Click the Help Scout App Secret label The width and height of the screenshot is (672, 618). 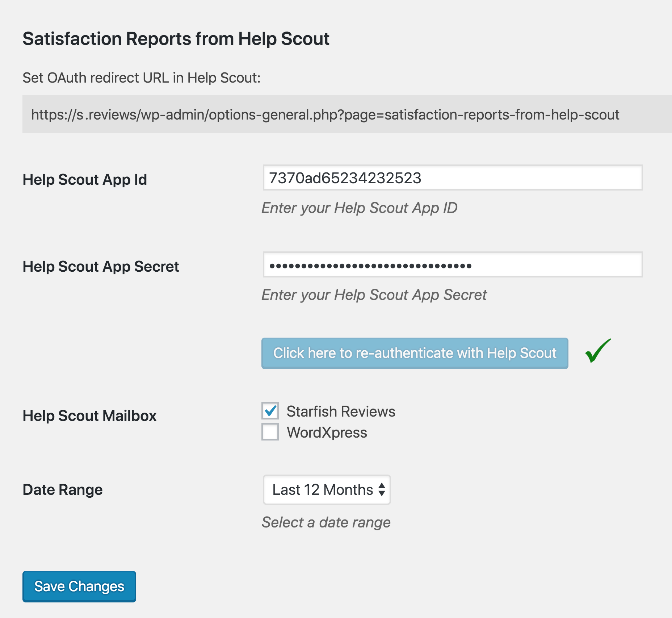click(x=101, y=267)
